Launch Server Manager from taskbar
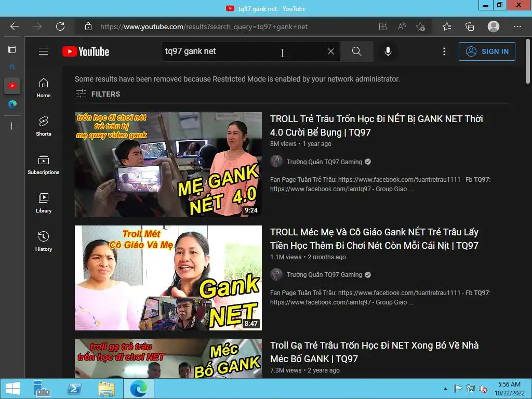 pyautogui.click(x=42, y=389)
